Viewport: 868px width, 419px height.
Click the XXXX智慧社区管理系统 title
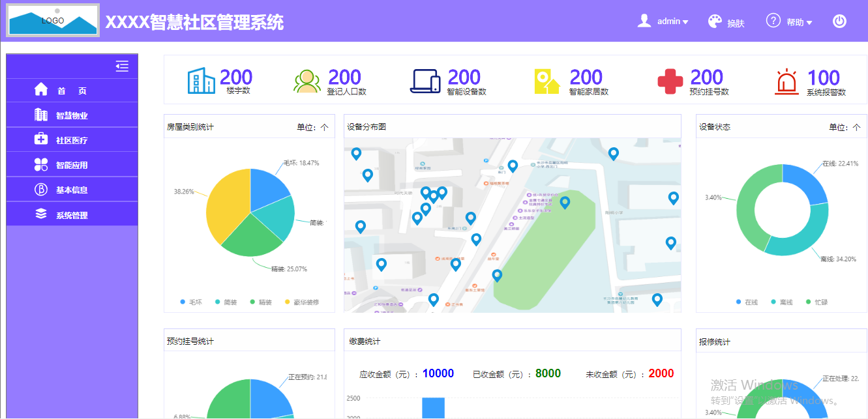[195, 22]
